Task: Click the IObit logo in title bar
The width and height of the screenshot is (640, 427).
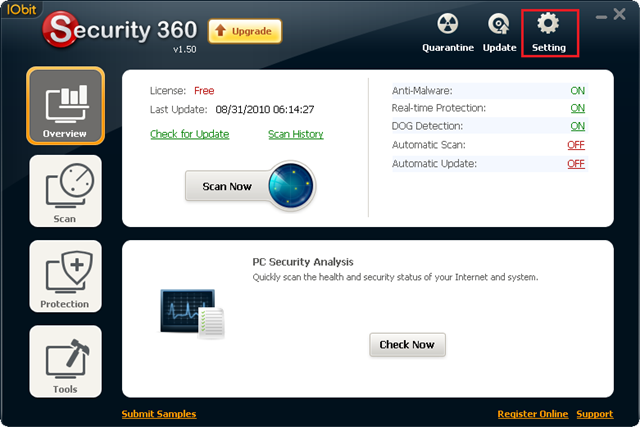Action: [x=21, y=9]
